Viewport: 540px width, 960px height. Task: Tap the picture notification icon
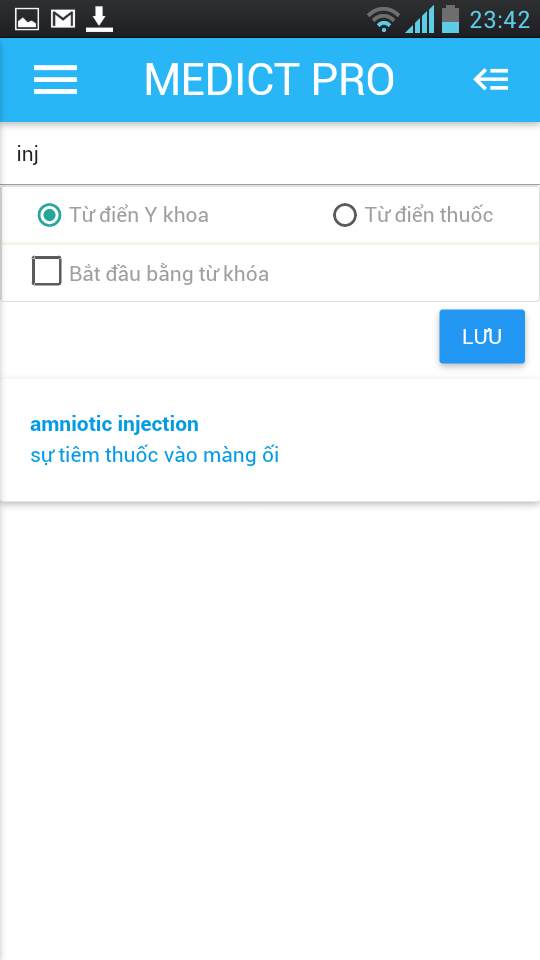pyautogui.click(x=27, y=20)
